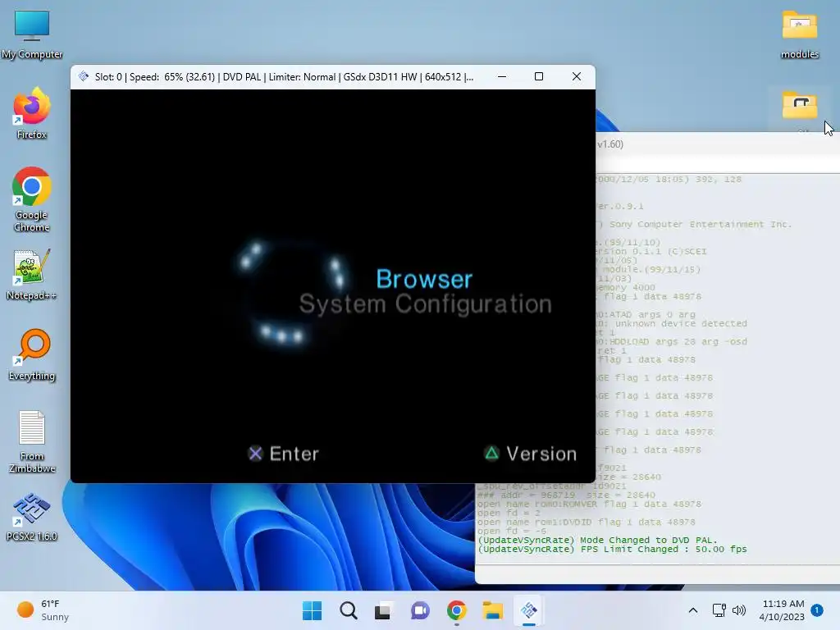Click the triangle Version prompt
Screen dimensions: 840x630
click(531, 454)
